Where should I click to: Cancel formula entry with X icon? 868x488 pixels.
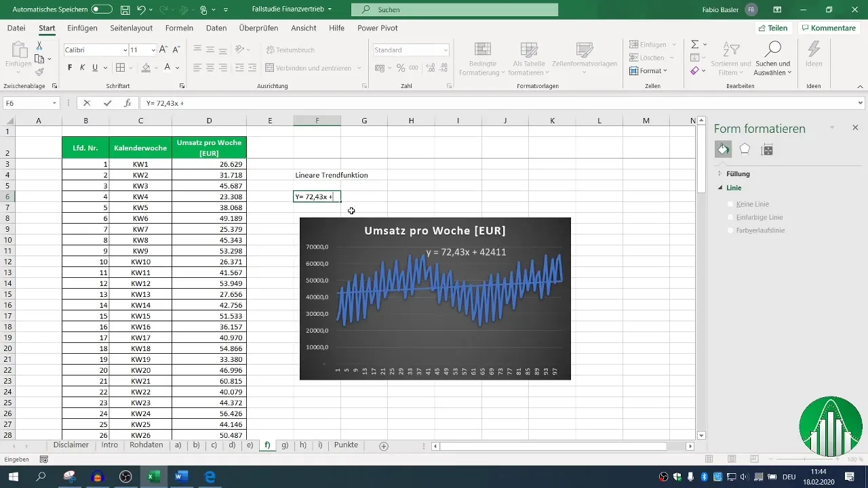[x=87, y=103]
